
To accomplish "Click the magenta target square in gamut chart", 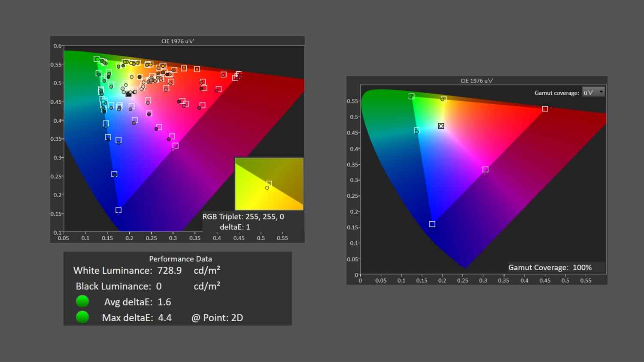I will pos(485,170).
